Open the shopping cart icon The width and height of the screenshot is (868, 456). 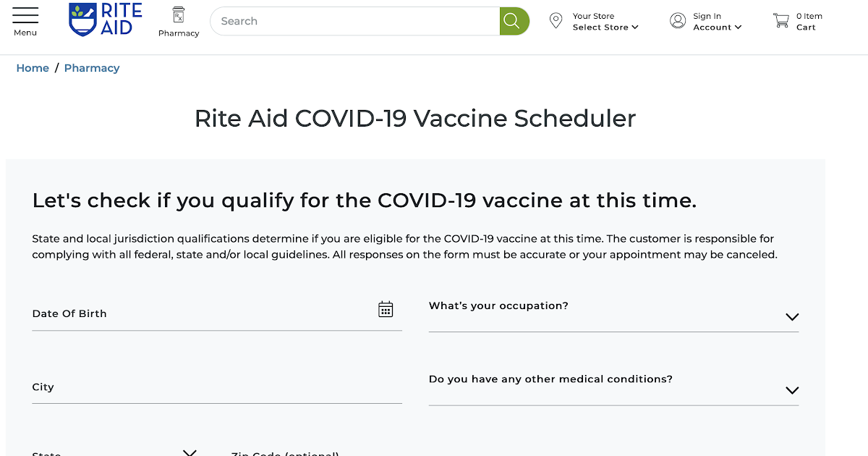point(781,21)
